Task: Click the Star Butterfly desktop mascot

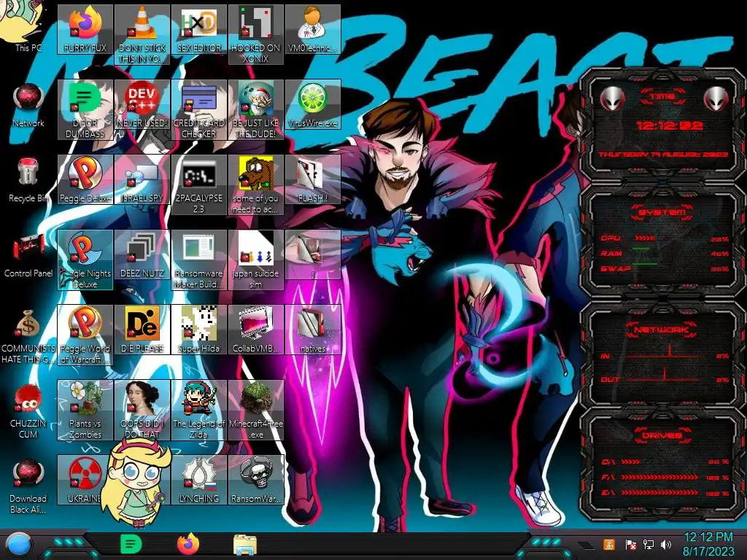Action: (137, 483)
